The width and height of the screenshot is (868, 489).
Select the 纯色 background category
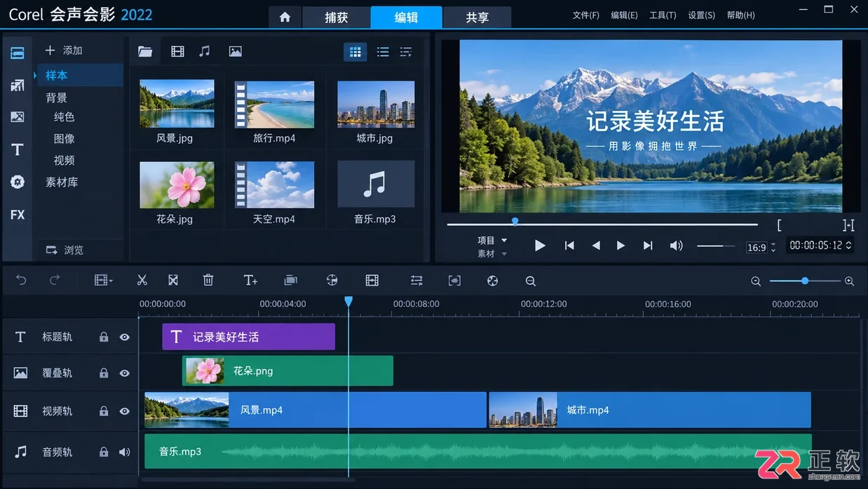(64, 117)
